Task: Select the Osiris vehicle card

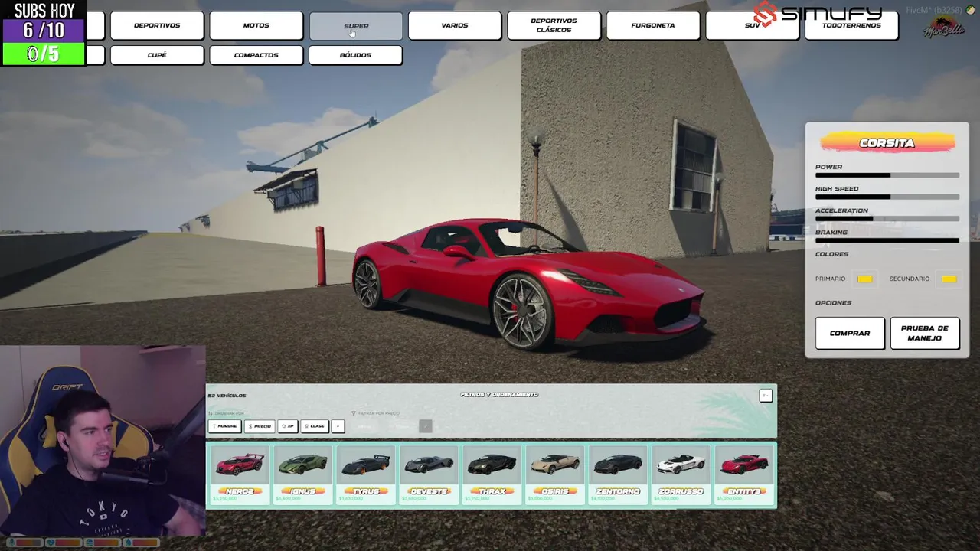Action: click(555, 474)
